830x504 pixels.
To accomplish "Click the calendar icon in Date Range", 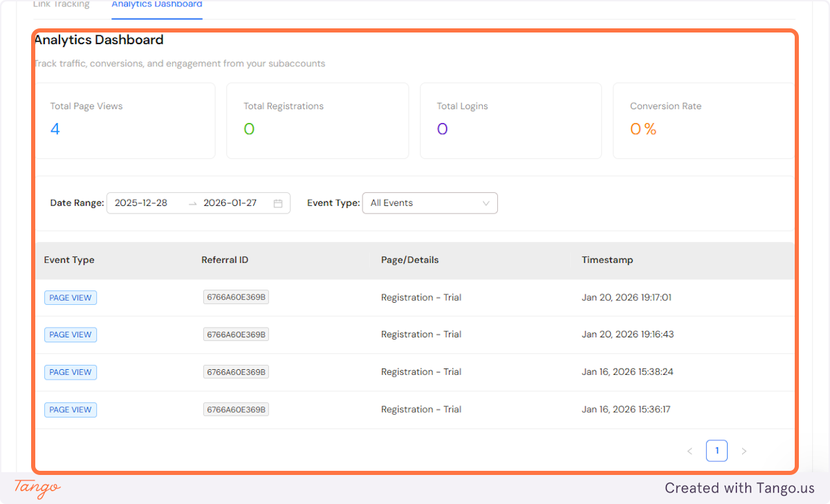I will point(278,203).
